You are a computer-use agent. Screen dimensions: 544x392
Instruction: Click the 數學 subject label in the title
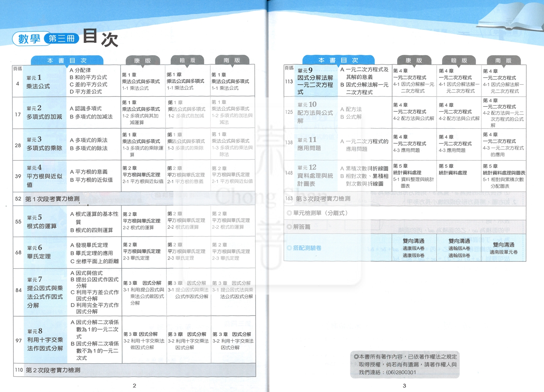[x=29, y=39]
